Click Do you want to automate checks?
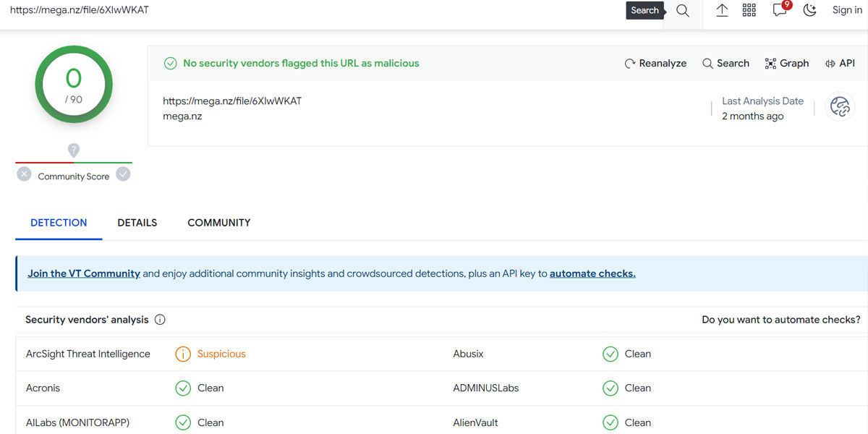The width and height of the screenshot is (868, 434). (781, 320)
